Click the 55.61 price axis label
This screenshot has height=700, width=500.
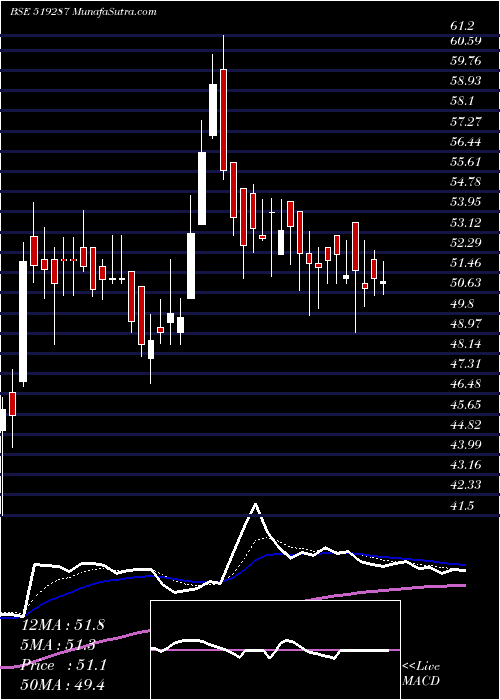(x=466, y=162)
